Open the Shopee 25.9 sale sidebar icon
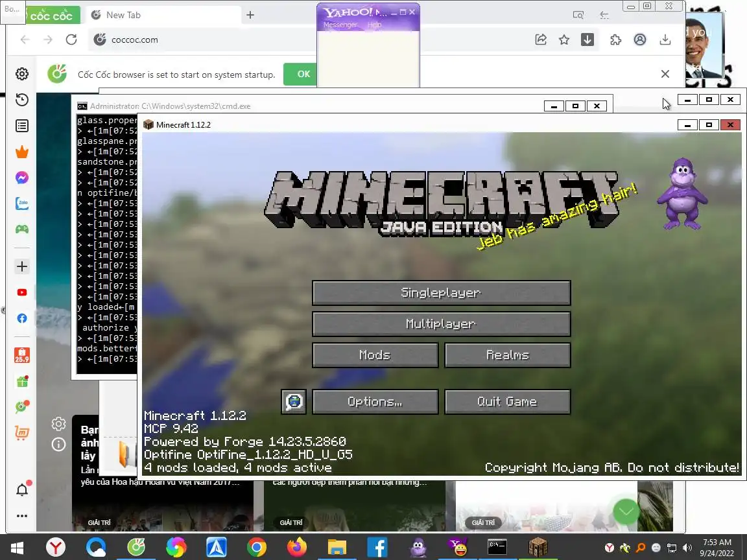Image resolution: width=747 pixels, height=560 pixels. (x=22, y=355)
